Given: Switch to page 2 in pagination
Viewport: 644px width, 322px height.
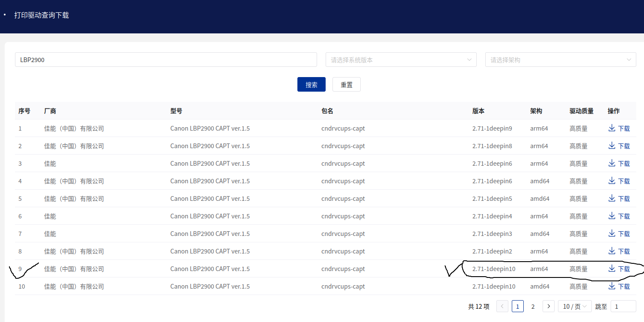Looking at the screenshot, I should click(533, 306).
